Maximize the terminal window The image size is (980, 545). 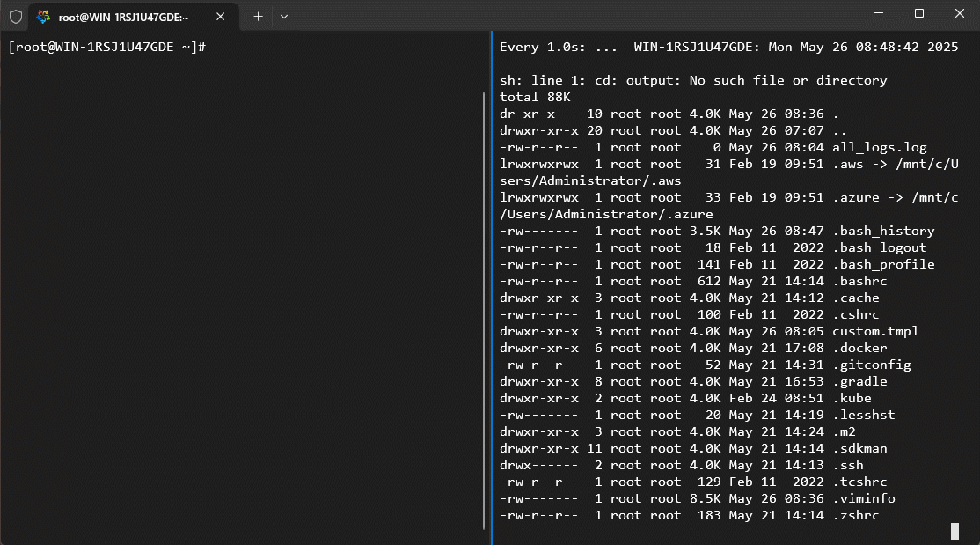(918, 13)
